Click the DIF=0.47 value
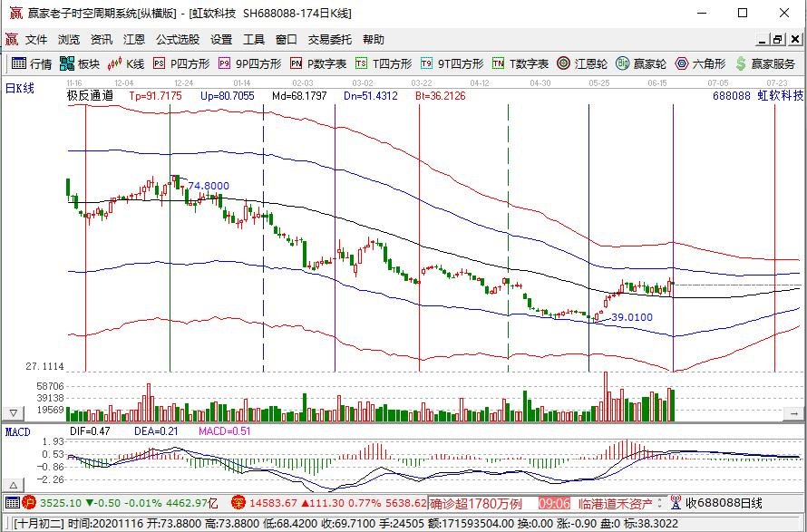The height and width of the screenshot is (532, 807). (x=90, y=431)
